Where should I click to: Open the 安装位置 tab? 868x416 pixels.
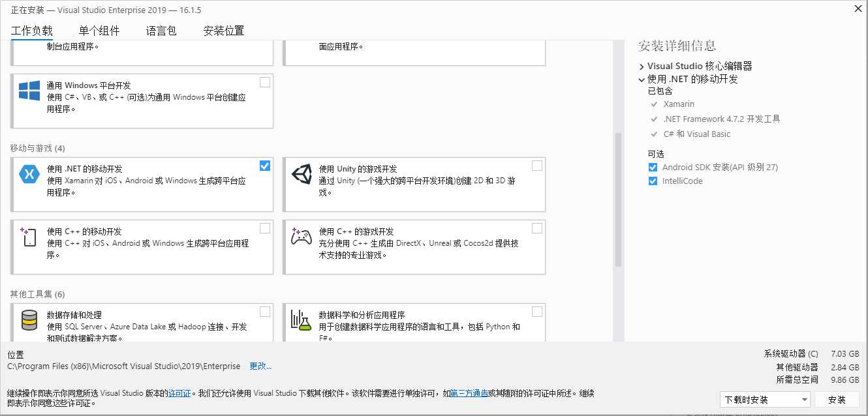[x=224, y=31]
